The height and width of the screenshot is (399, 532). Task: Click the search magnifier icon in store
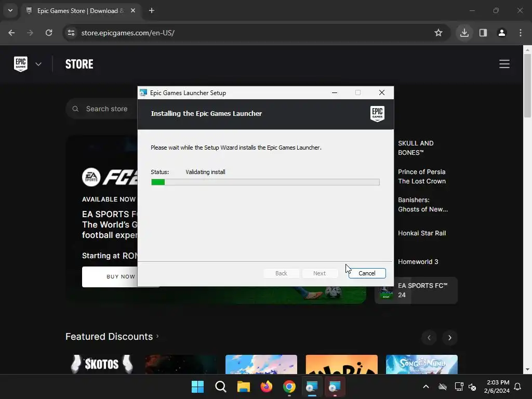(75, 109)
